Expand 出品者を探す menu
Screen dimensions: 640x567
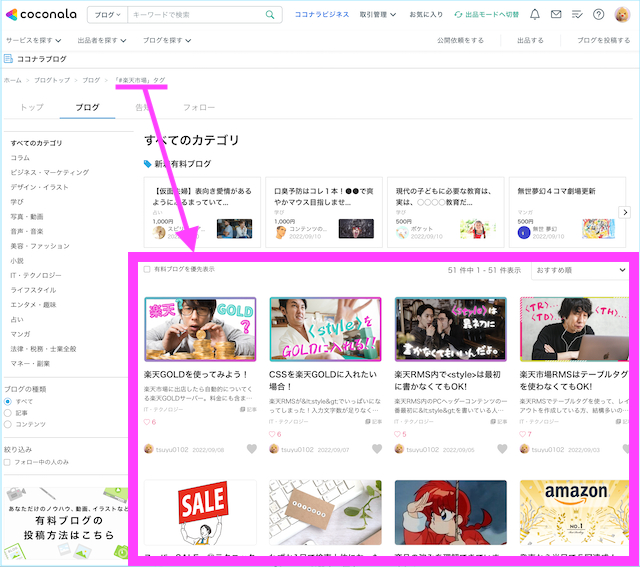click(102, 40)
